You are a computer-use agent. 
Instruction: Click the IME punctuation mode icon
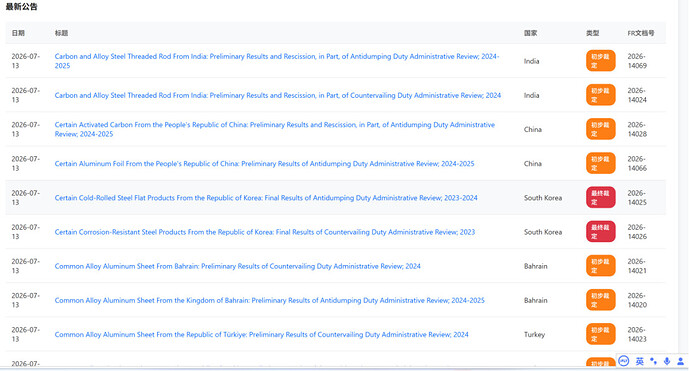coord(653,361)
